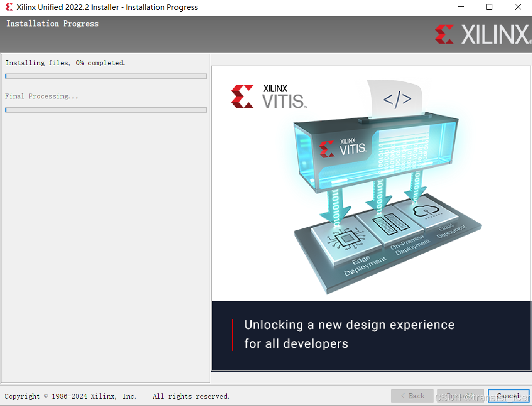Maximize the installer window
Image resolution: width=532 pixels, height=406 pixels.
tap(489, 7)
